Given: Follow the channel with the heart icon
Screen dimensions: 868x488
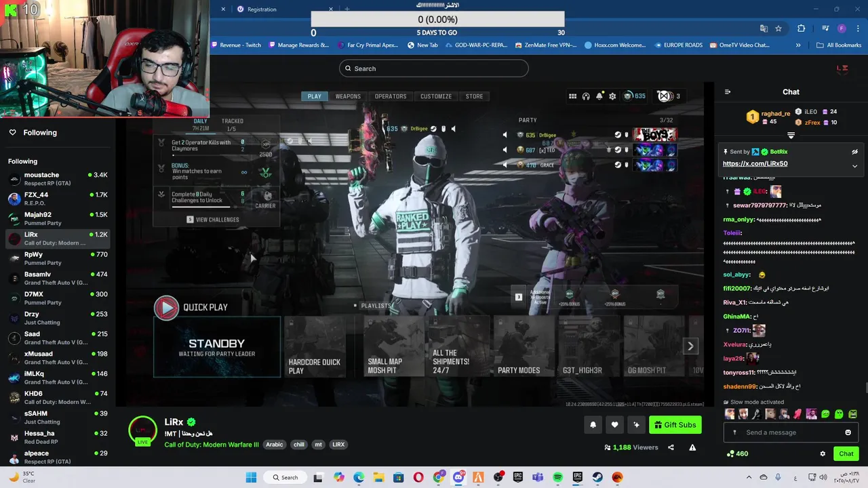Looking at the screenshot, I should [x=614, y=425].
